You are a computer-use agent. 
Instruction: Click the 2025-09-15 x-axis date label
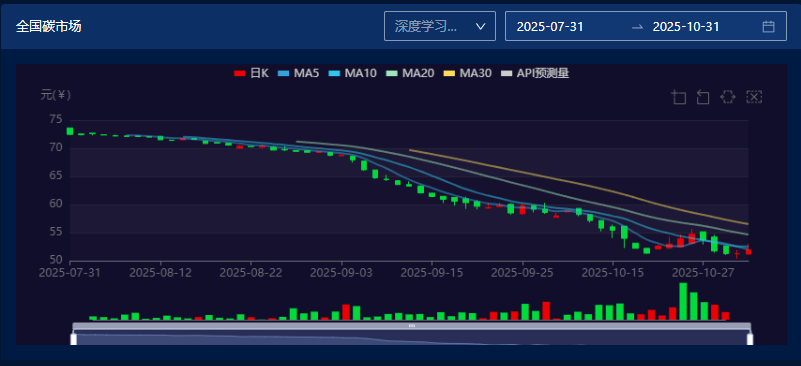pos(432,273)
